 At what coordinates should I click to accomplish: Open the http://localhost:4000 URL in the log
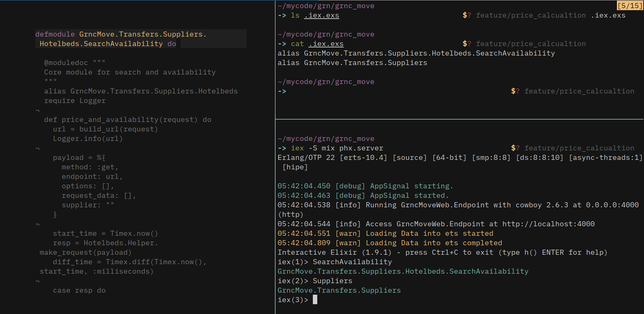pyautogui.click(x=548, y=224)
